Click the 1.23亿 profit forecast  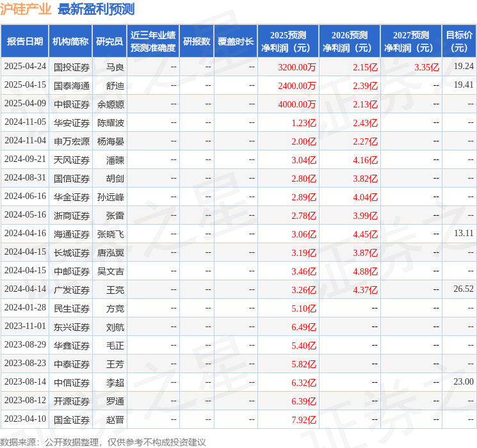pyautogui.click(x=304, y=123)
